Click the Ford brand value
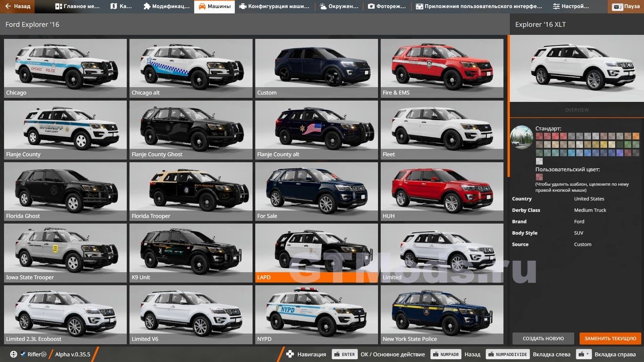This screenshot has width=644, height=362. pyautogui.click(x=579, y=222)
